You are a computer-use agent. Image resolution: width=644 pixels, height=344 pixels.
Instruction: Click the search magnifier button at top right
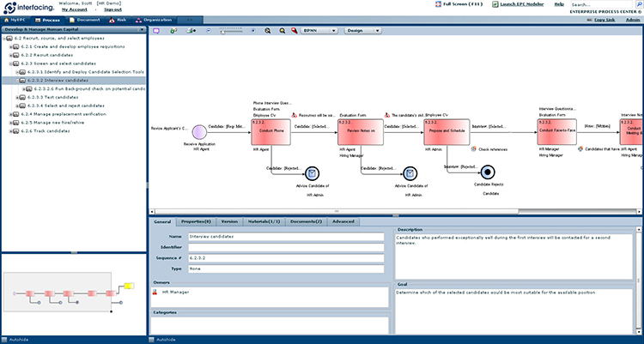coord(640,4)
